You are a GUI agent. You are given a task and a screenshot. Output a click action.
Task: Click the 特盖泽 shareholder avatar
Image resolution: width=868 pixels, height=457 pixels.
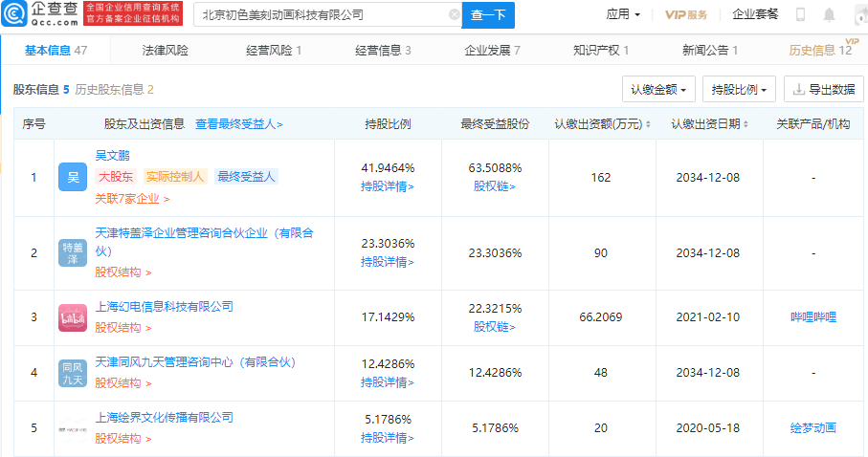(x=73, y=251)
